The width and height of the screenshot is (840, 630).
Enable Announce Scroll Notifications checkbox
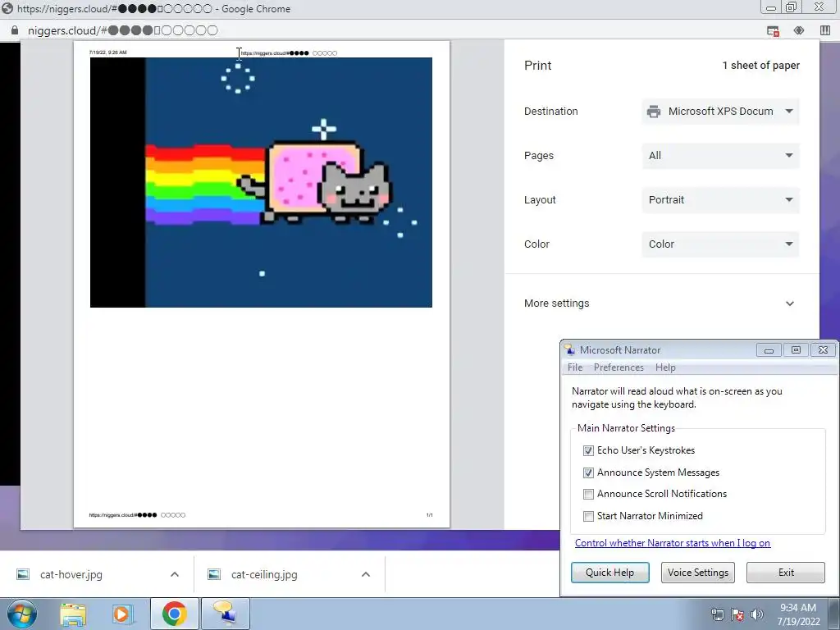click(x=588, y=494)
